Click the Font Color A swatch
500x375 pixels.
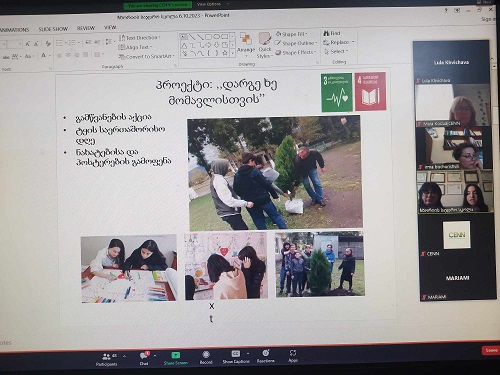tap(44, 56)
